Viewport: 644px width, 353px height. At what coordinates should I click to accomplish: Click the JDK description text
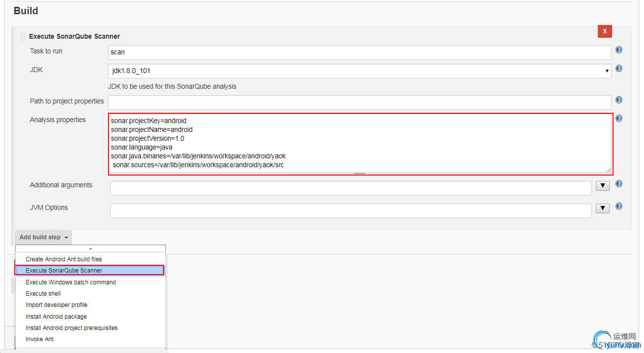[x=172, y=86]
